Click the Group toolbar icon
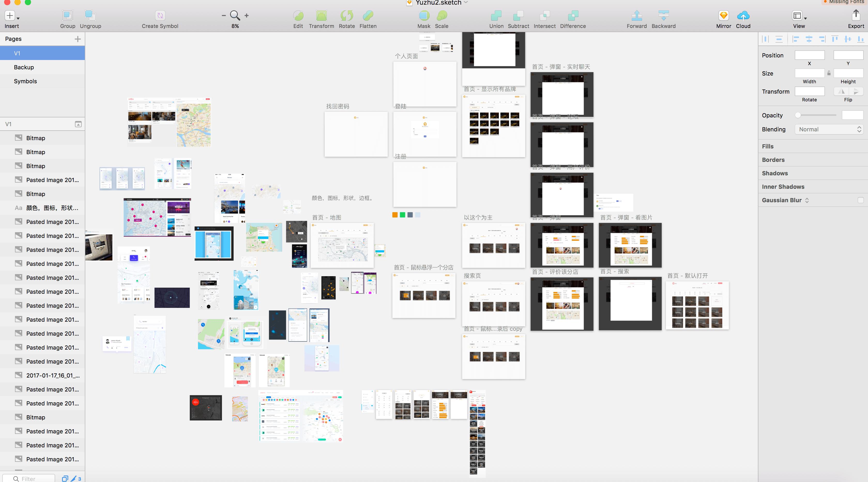Screen dimensions: 868x482 67,16
